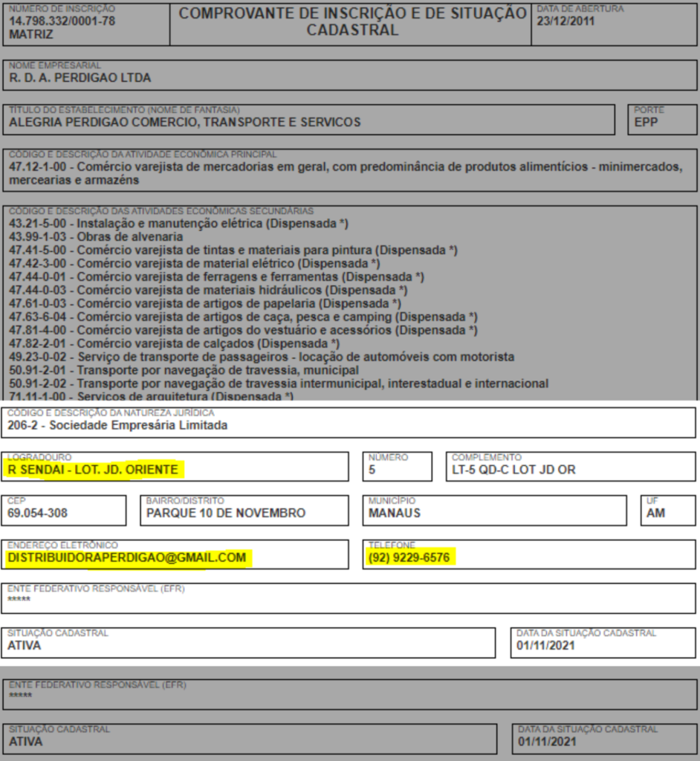The width and height of the screenshot is (700, 761).
Task: Click the CÓDIGO E DESCRIÇÃO DAS ATIVIDADES ECONÔMICAS SECUNDÁRIAS label
Action: click(x=161, y=211)
